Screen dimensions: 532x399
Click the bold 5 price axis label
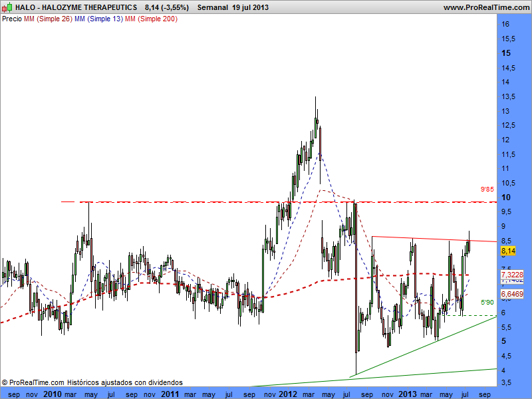click(504, 341)
